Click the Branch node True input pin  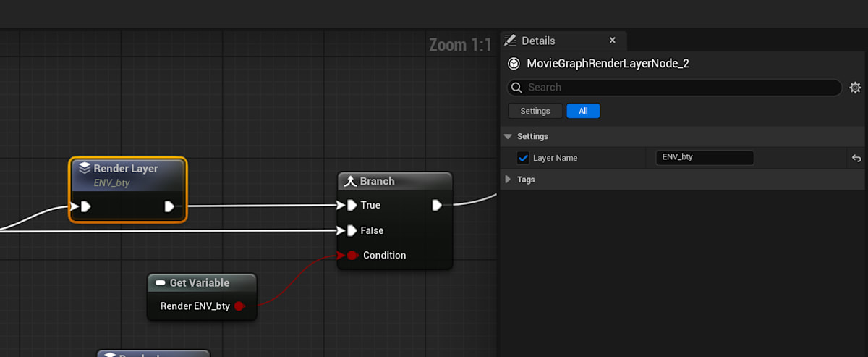coord(352,205)
